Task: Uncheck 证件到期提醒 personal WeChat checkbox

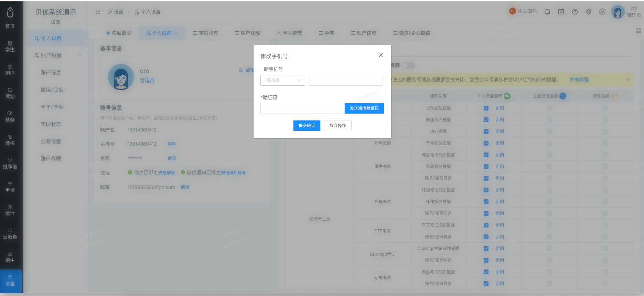Action: coord(486,108)
